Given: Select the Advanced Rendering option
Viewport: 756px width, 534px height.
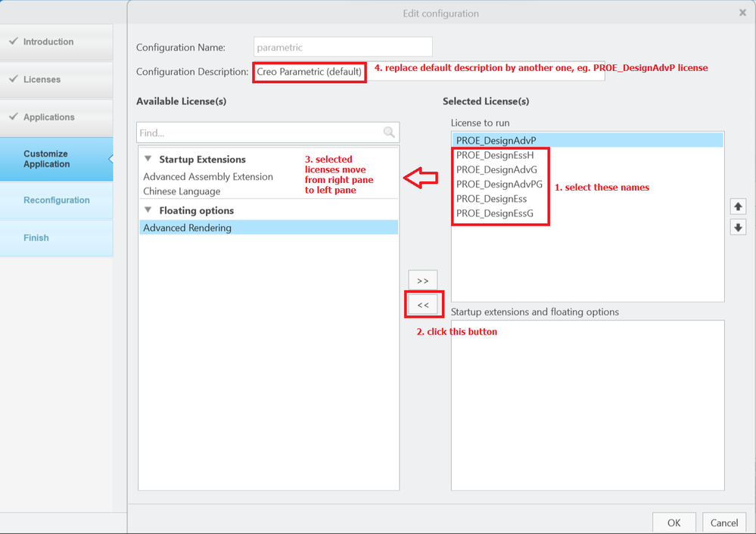Looking at the screenshot, I should coord(269,228).
